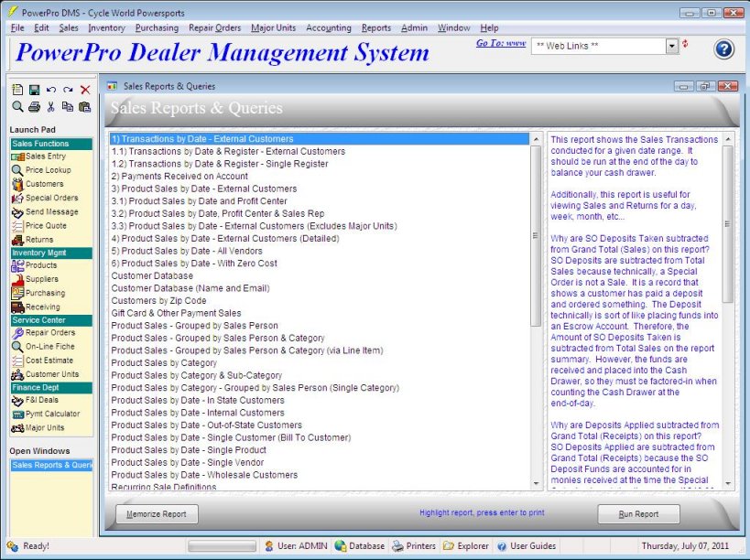Launch Special Orders from the sidebar
Screen dimensions: 750x560
click(51, 198)
